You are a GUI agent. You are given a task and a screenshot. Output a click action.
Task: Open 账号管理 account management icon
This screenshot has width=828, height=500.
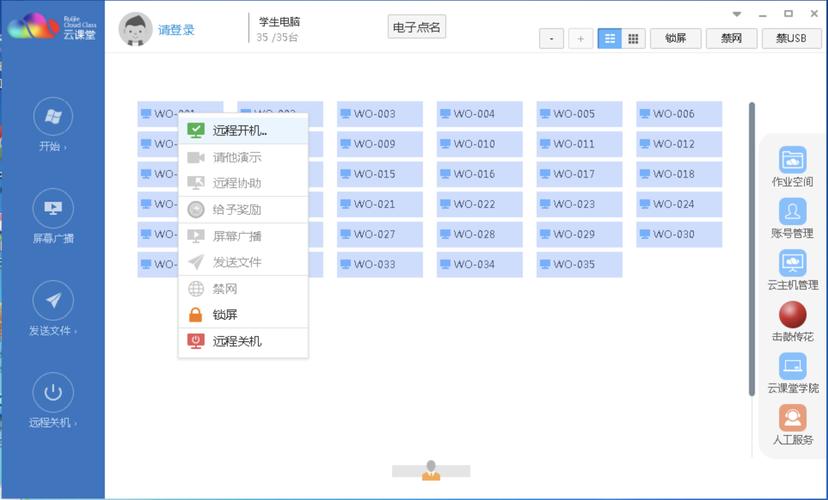[x=792, y=212]
